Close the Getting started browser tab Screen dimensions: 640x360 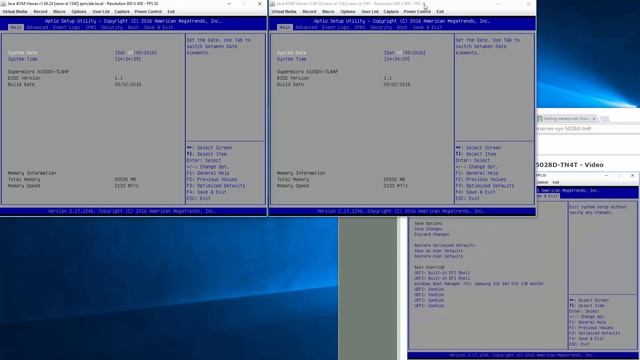click(x=594, y=119)
